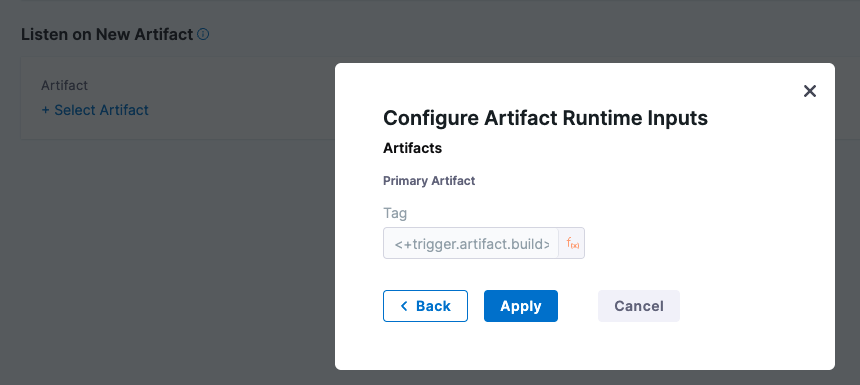This screenshot has height=385, width=860.
Task: Open the Select Artifact link
Action: coord(95,110)
